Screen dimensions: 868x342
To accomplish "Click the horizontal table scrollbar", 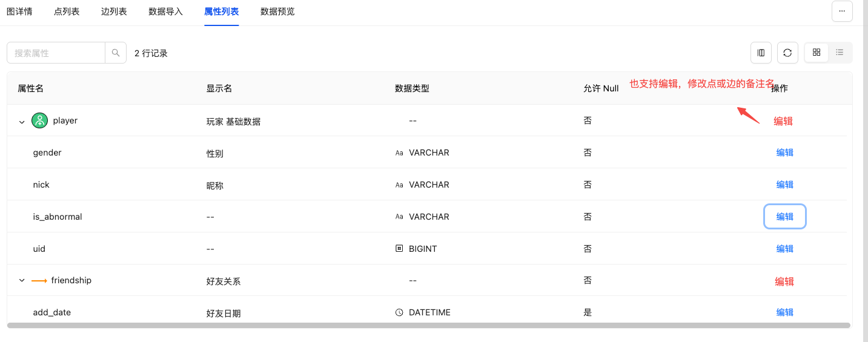I will 429,326.
